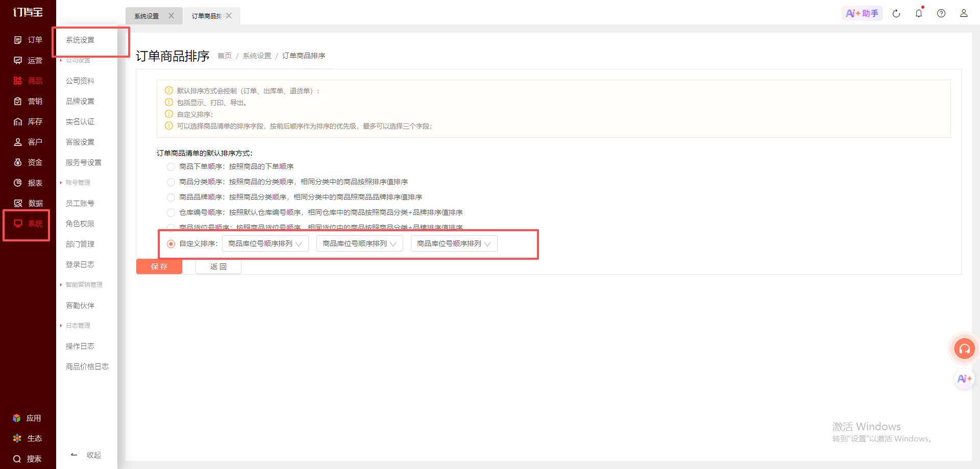The width and height of the screenshot is (980, 469).
Task: Open the 客户 sidebar icon
Action: coord(18,142)
